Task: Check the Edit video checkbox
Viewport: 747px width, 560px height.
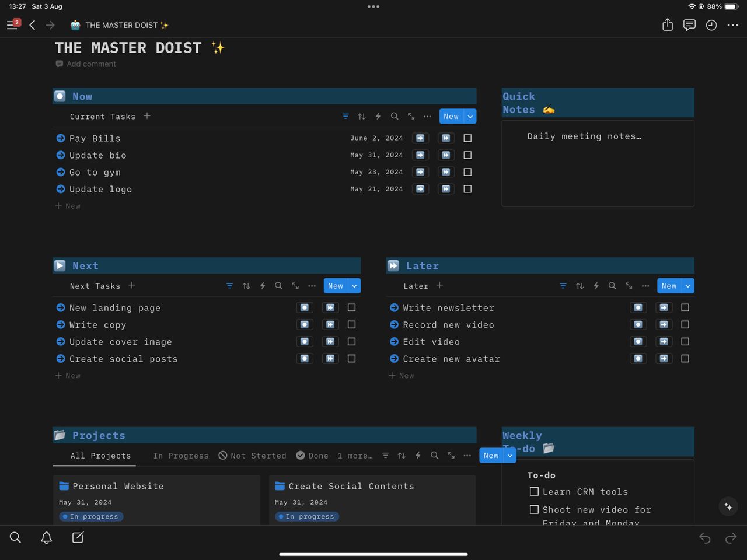Action: pyautogui.click(x=685, y=341)
